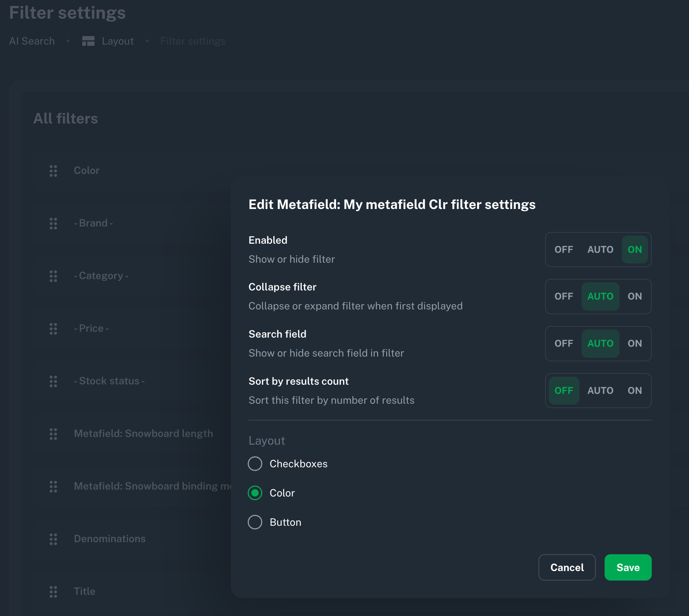The image size is (689, 616).
Task: Open the Metafield: Snowboard length filter row
Action: (x=143, y=434)
